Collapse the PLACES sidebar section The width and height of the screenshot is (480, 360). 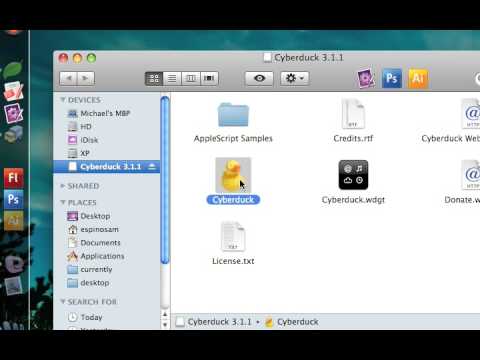[x=63, y=202]
